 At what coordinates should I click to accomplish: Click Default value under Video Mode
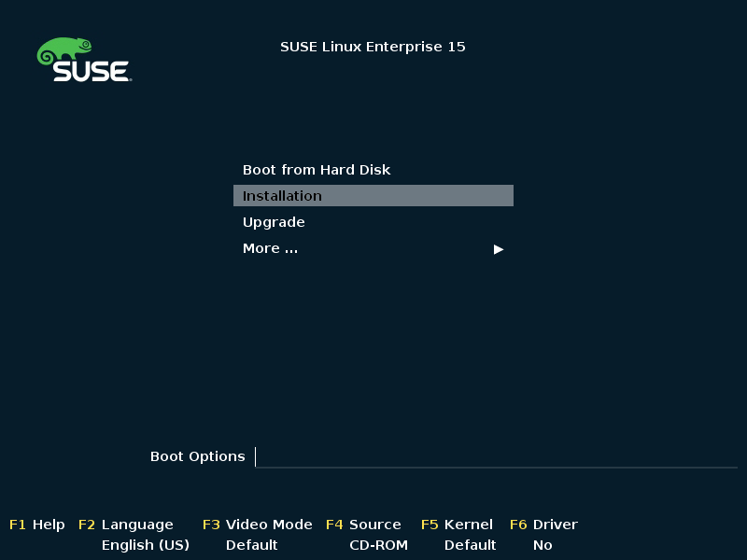[x=251, y=545]
